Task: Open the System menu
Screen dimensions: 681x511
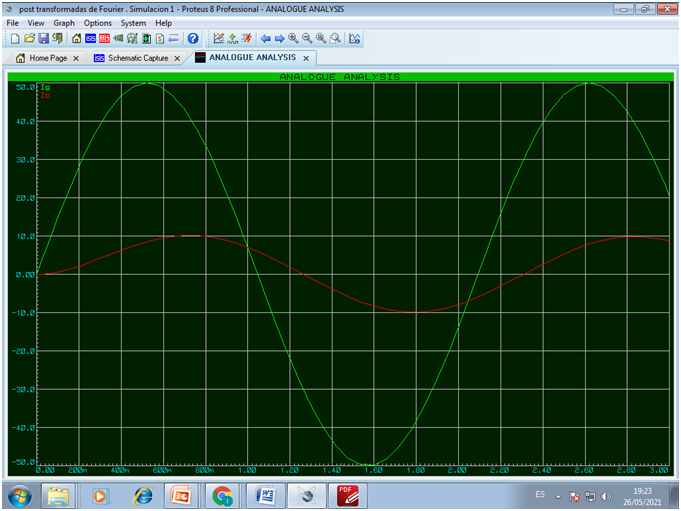Action: click(133, 23)
